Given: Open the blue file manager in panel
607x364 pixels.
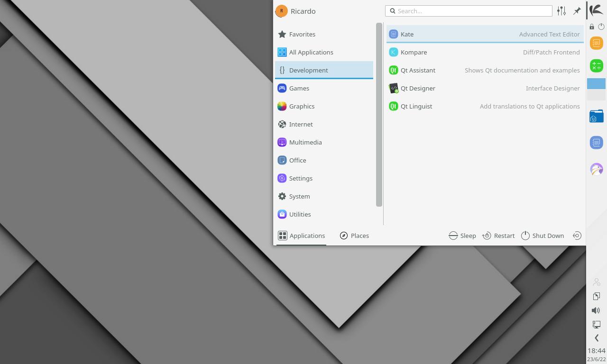Looking at the screenshot, I should coord(597,116).
